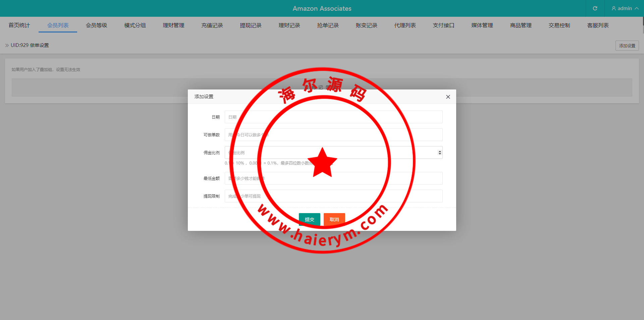The image size is (644, 320).
Task: Focus the 最低金额 input field
Action: [333, 178]
